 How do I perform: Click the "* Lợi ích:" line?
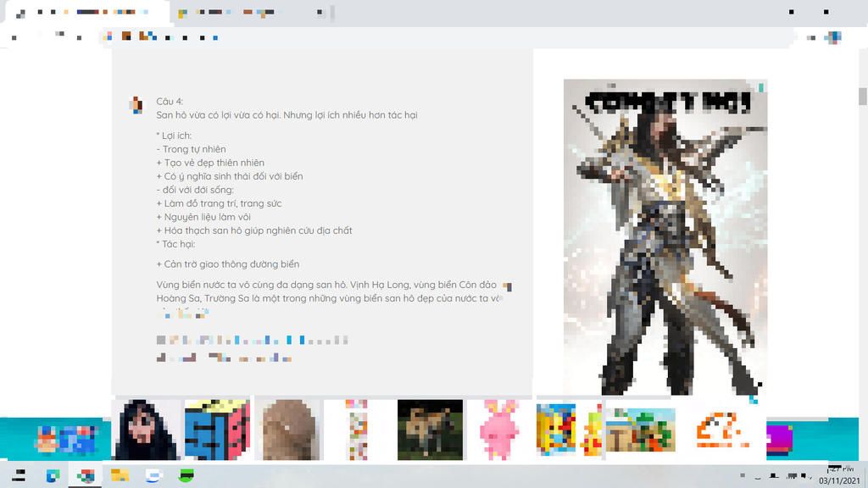tap(174, 136)
